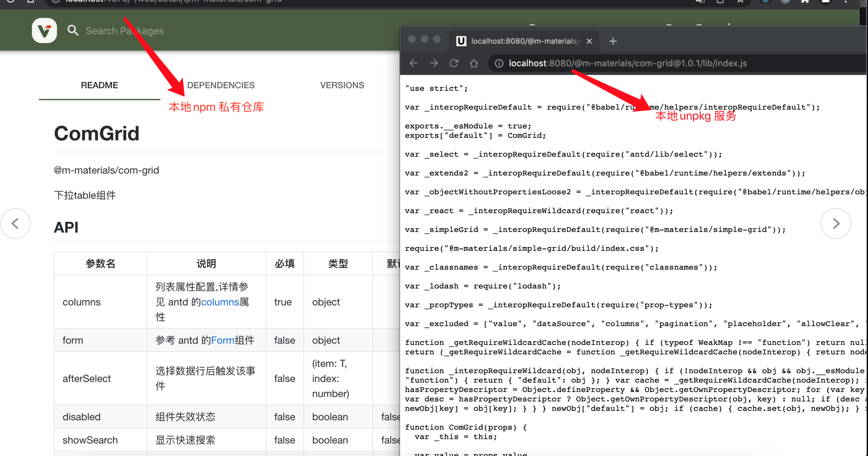Click the site info icon in address bar

[499, 63]
